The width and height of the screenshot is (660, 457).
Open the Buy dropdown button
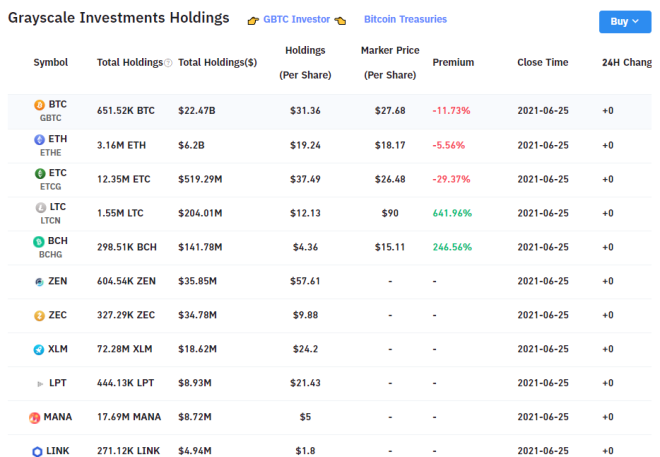[x=625, y=21]
